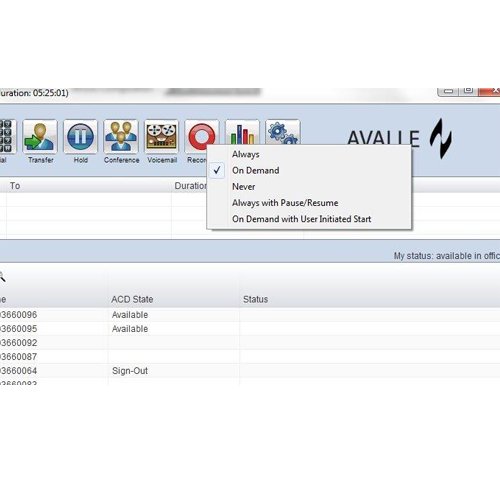The image size is (500, 500).
Task: Click the My status available text
Action: point(447,256)
